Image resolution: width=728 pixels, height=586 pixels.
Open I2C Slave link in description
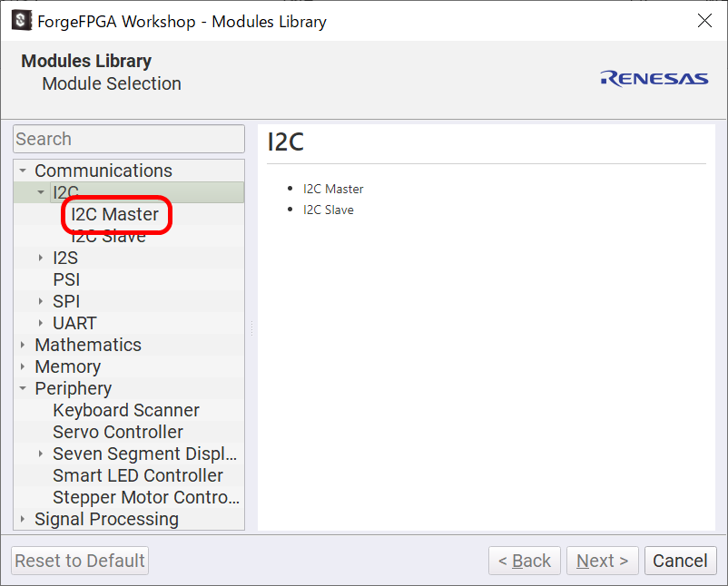point(328,210)
